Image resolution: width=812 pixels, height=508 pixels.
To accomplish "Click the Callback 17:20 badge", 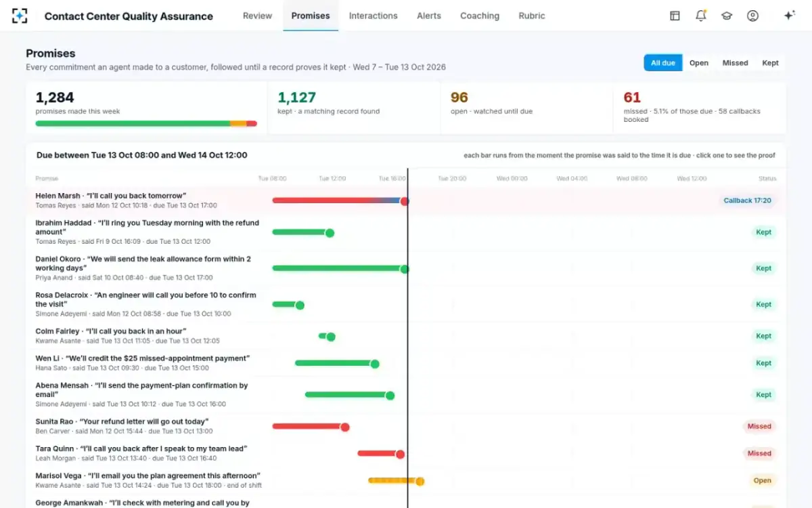I will click(x=747, y=200).
